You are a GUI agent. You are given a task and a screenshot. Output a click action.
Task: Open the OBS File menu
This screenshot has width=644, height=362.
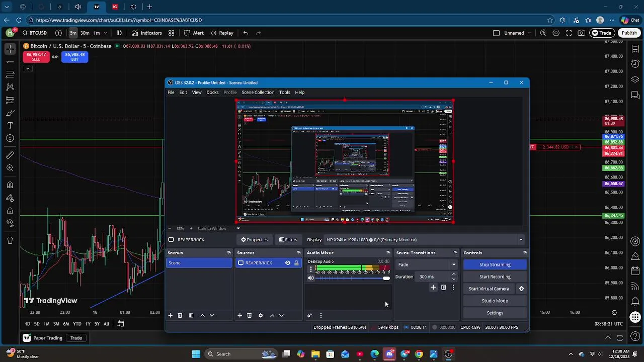[171, 93]
